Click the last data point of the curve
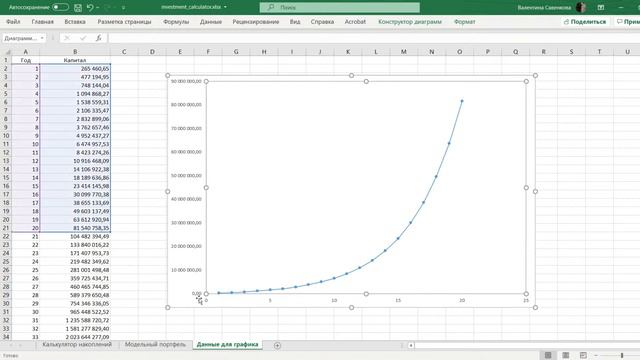This screenshot has width=640, height=360. coord(462,101)
